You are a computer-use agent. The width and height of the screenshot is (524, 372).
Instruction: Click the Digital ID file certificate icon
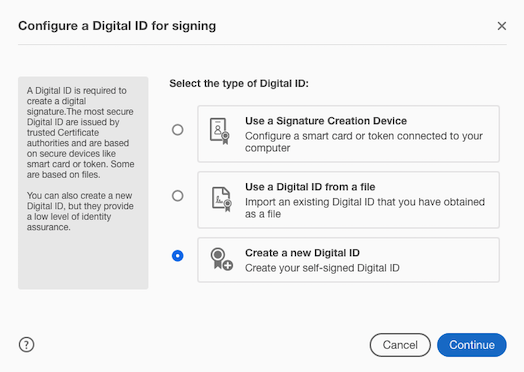[x=222, y=199]
